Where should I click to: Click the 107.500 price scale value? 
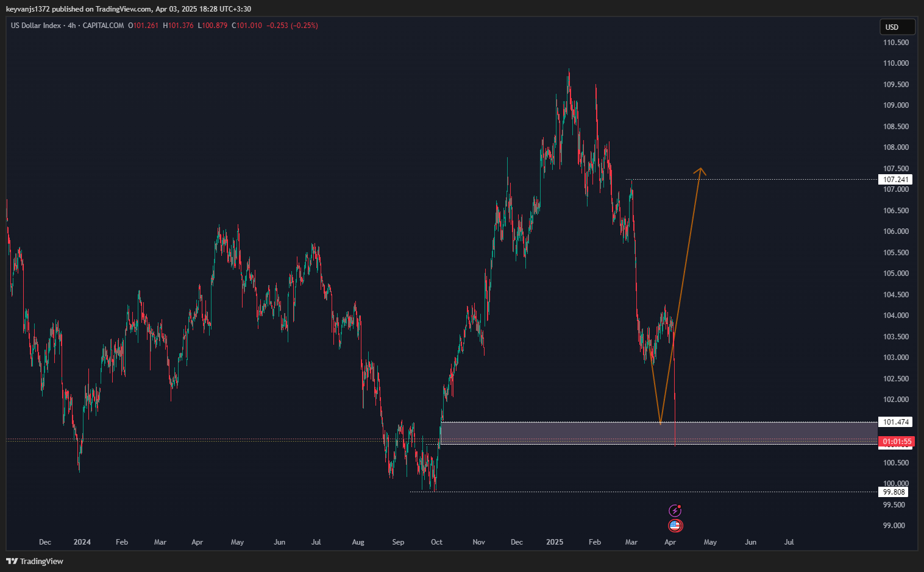point(896,169)
